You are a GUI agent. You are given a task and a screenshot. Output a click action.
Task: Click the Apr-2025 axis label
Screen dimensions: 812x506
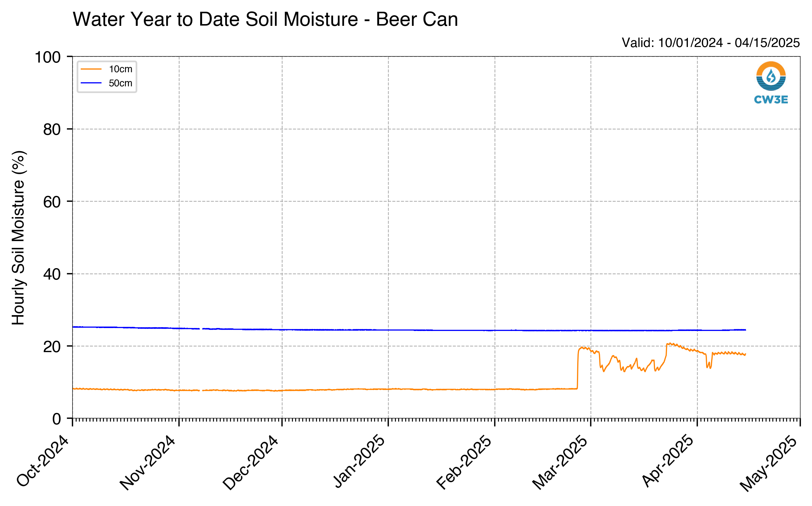click(x=668, y=461)
